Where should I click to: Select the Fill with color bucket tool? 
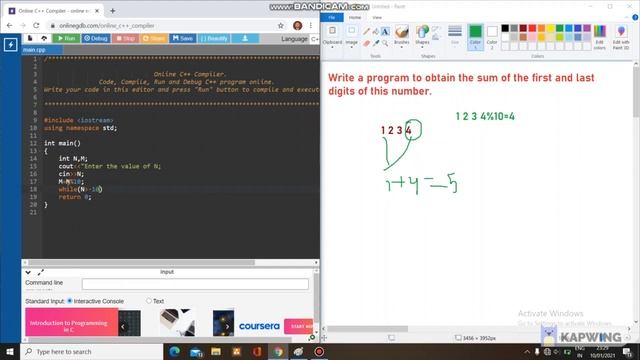(376, 31)
